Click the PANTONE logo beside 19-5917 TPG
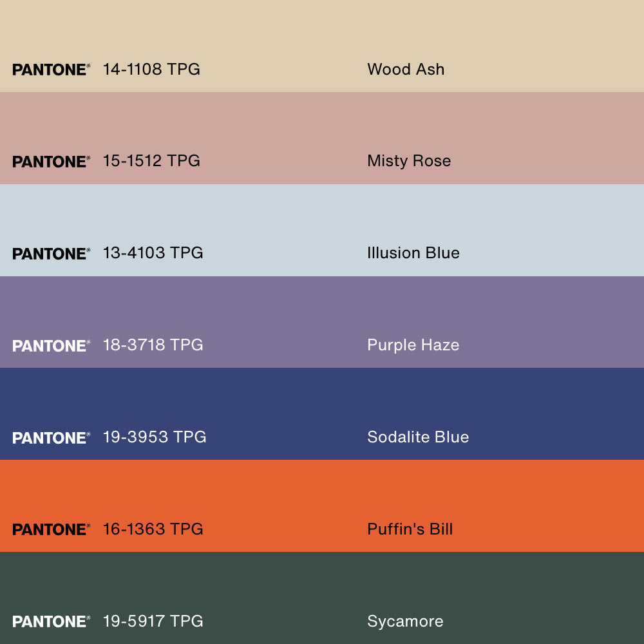The width and height of the screenshot is (644, 644). [x=51, y=621]
